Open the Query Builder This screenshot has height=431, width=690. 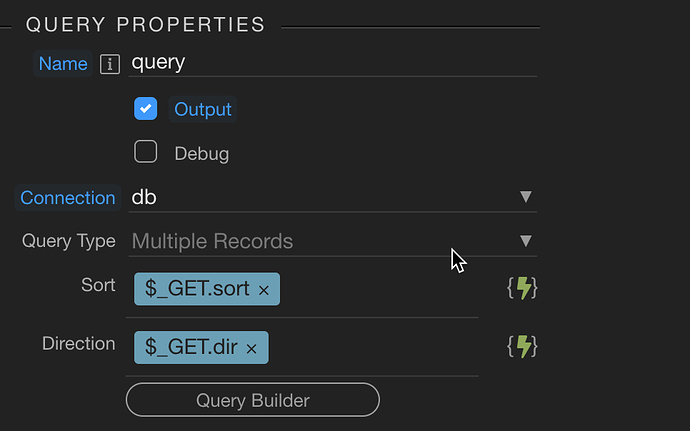(x=253, y=400)
